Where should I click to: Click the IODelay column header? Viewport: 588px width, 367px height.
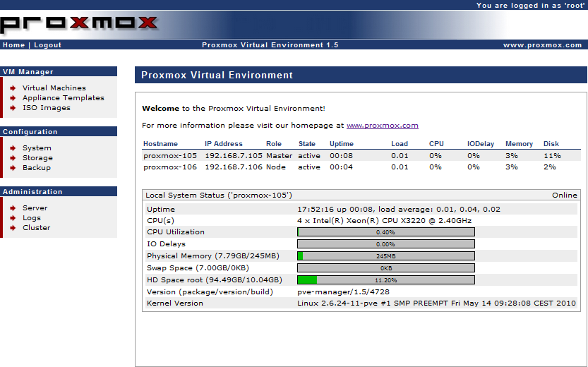[x=481, y=144]
